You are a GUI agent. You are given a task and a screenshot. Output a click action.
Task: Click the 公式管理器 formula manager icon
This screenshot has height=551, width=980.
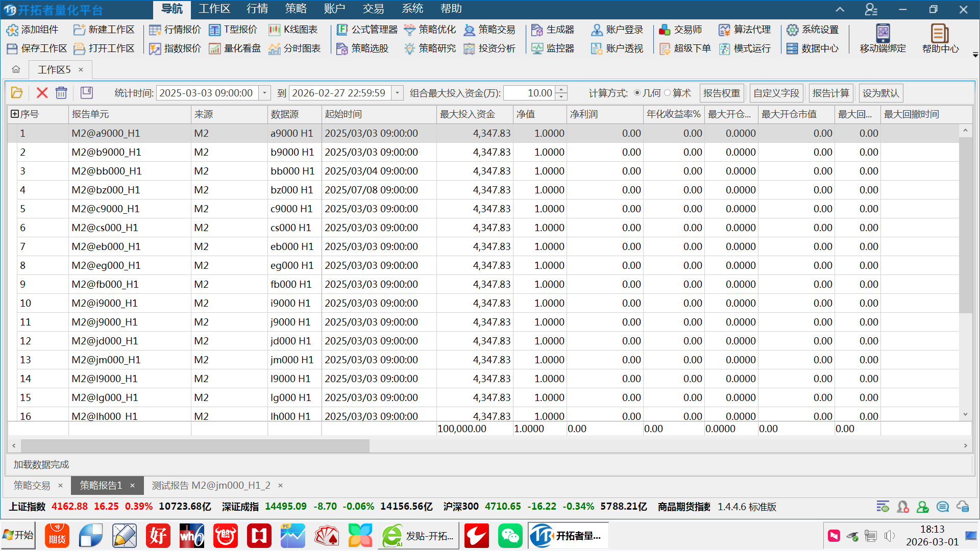coord(342,30)
